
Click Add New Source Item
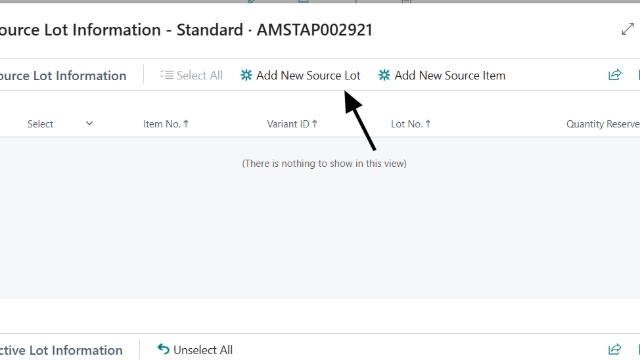pyautogui.click(x=442, y=76)
